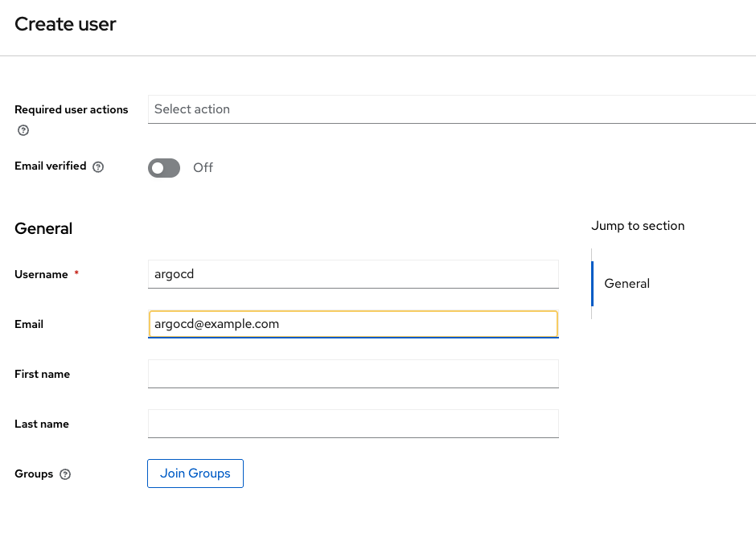Focus the Username field containing argocd

click(x=353, y=274)
